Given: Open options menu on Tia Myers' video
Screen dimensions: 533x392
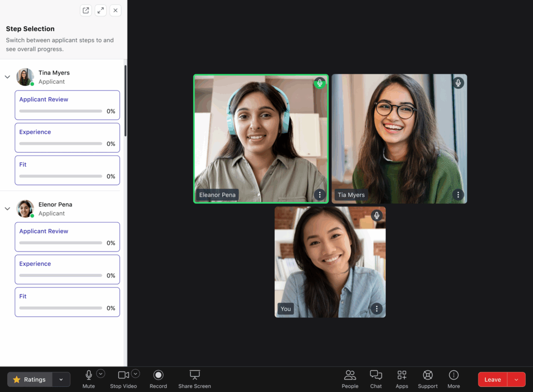Looking at the screenshot, I should pos(458,195).
